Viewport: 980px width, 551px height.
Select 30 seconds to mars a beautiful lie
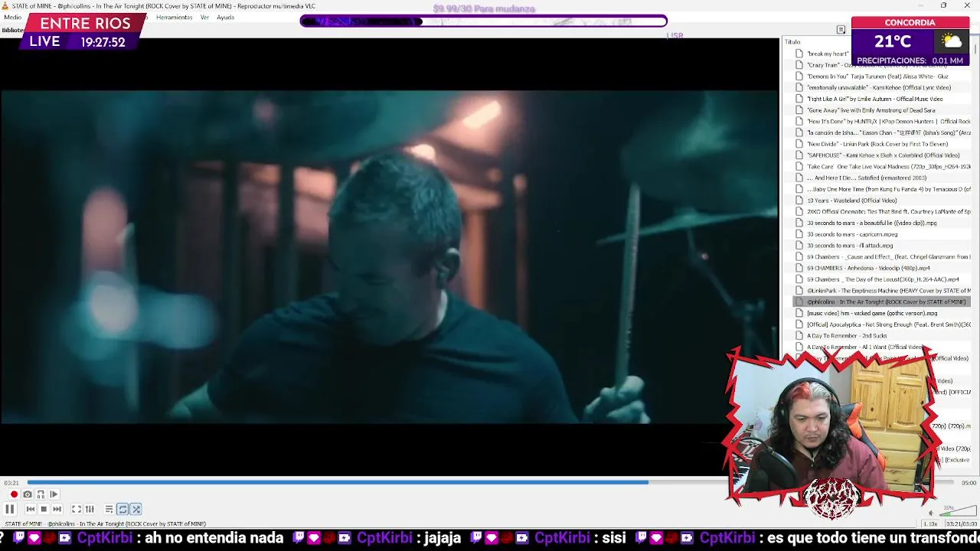coord(882,223)
